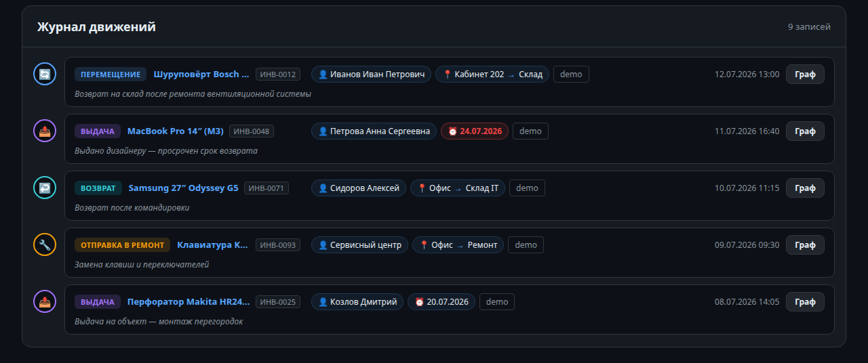Click the ИНВ-0012 inventory number tag
This screenshot has width=868, height=363.
point(278,74)
